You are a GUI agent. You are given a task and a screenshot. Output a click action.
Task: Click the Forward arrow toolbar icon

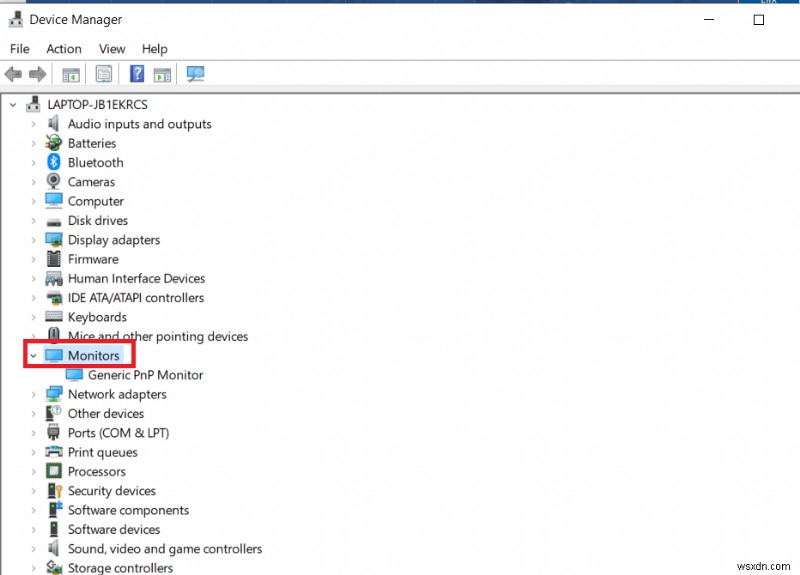[37, 74]
